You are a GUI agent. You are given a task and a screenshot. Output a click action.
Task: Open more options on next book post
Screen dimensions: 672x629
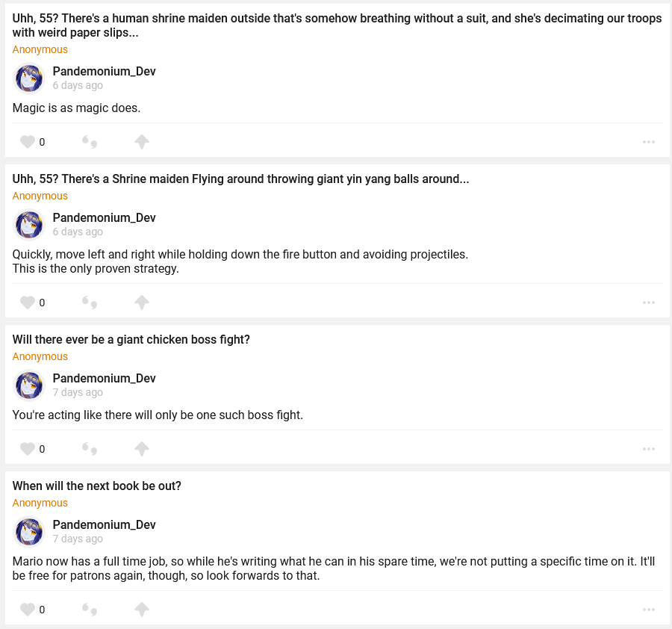[648, 610]
